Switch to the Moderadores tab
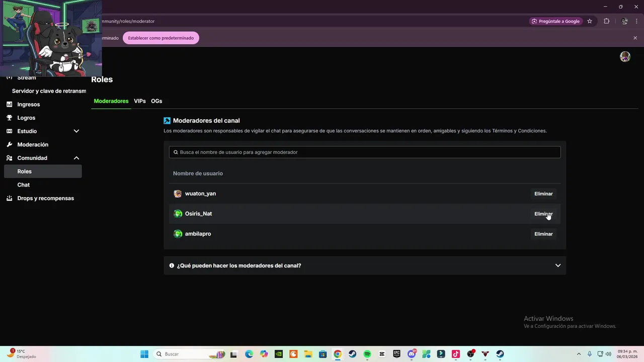Viewport: 644px width, 362px height. [111, 101]
